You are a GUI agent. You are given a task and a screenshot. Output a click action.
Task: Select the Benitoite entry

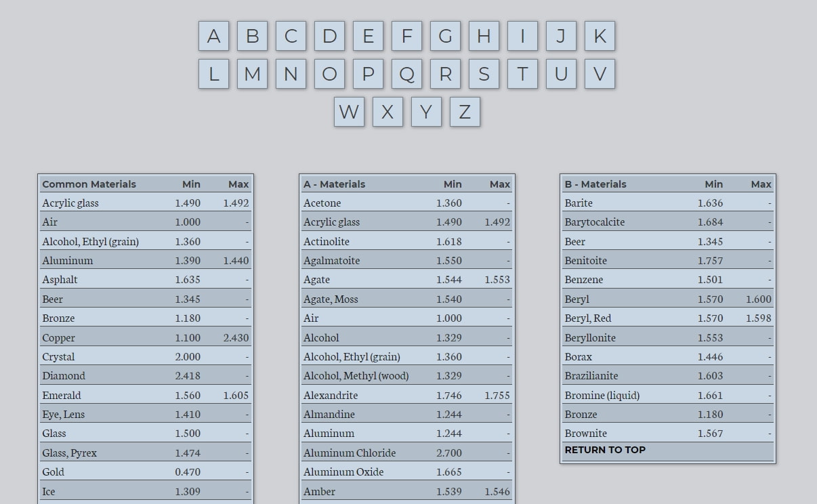pos(668,260)
